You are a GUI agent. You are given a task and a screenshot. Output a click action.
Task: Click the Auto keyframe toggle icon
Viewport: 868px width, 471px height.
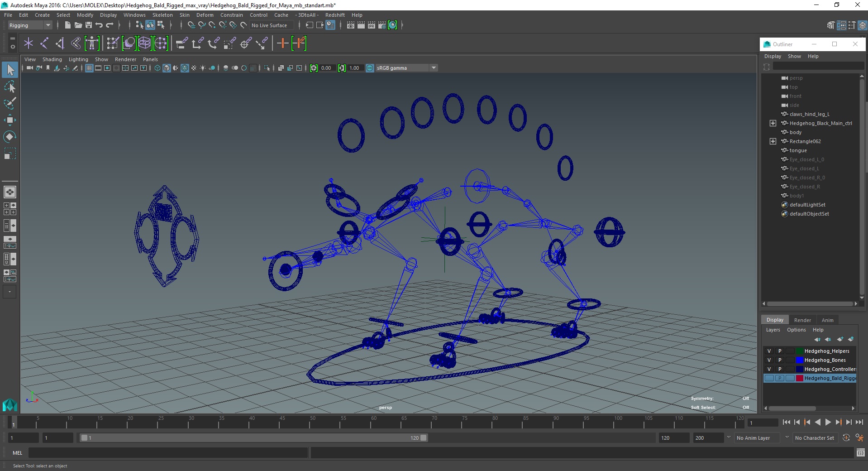tap(846, 438)
